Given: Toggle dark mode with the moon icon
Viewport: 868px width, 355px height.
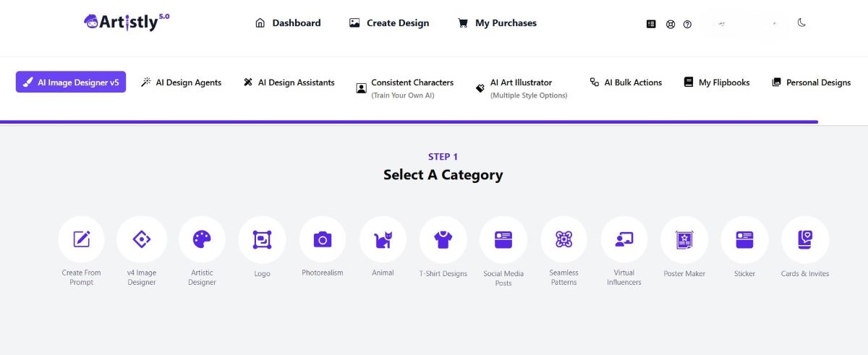Looking at the screenshot, I should point(801,22).
